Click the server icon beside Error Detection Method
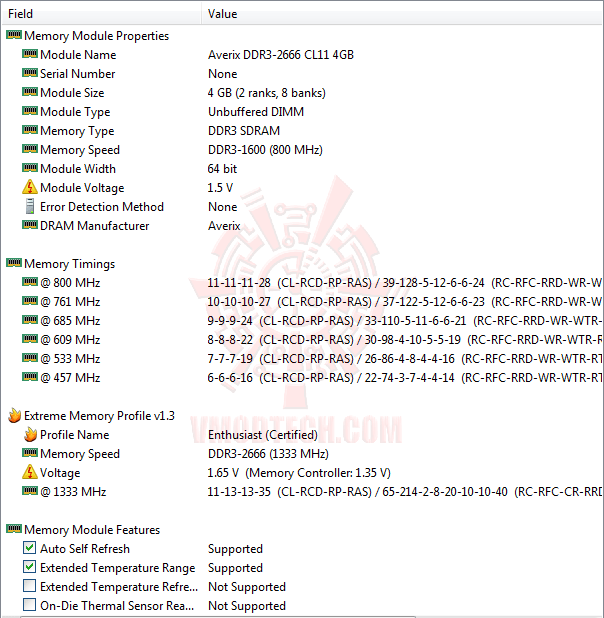This screenshot has height=618, width=604. pyautogui.click(x=30, y=206)
